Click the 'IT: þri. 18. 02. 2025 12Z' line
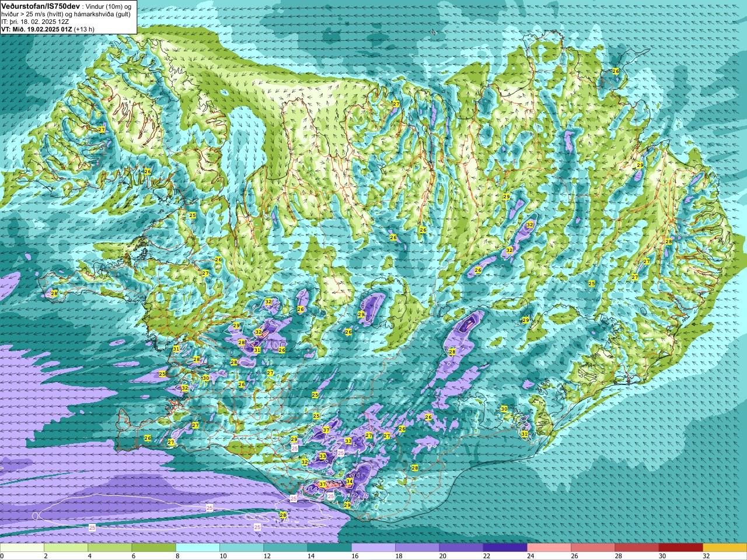 35,22
